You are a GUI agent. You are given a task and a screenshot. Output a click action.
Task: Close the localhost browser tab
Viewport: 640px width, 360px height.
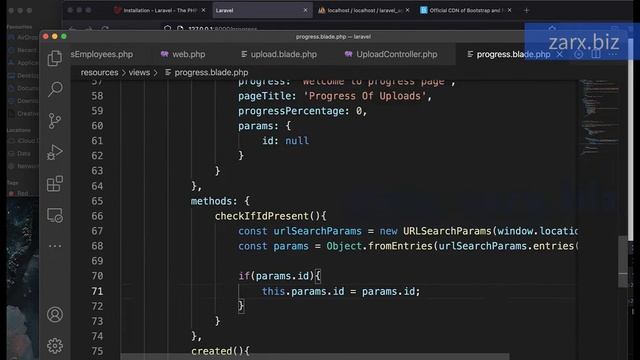tap(407, 10)
